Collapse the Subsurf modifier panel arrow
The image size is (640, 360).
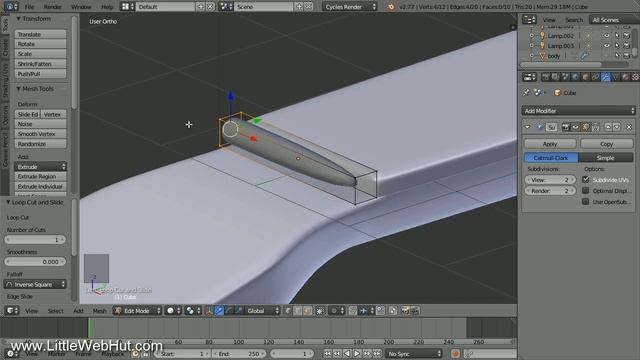pyautogui.click(x=527, y=127)
